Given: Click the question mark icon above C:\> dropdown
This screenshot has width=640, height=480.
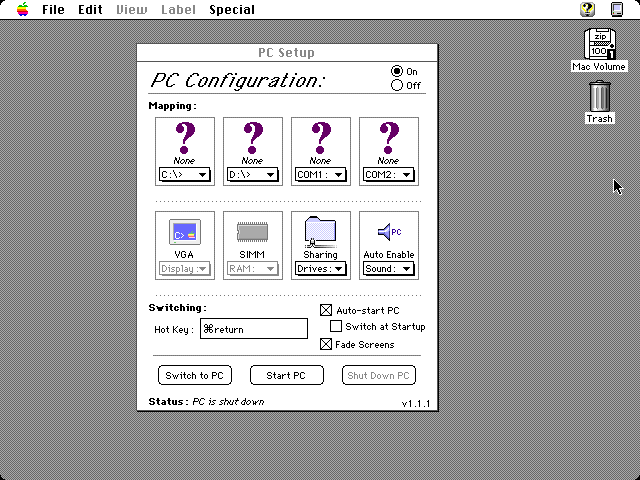Looking at the screenshot, I should coord(185,138).
